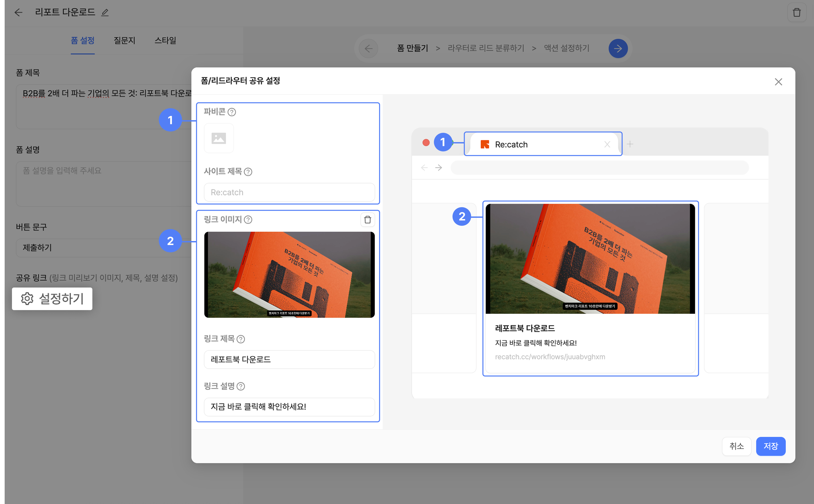The image size is (814, 504).
Task: Delete the link image with trash icon
Action: point(367,220)
